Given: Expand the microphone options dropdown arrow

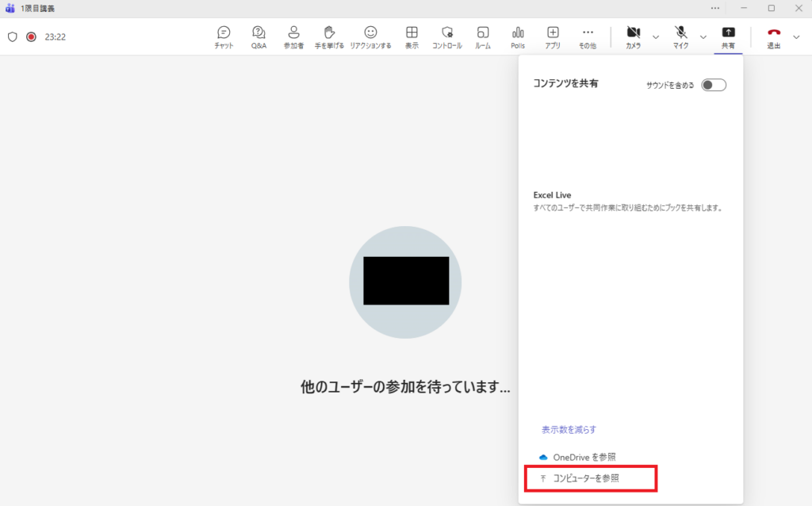Looking at the screenshot, I should (x=703, y=36).
